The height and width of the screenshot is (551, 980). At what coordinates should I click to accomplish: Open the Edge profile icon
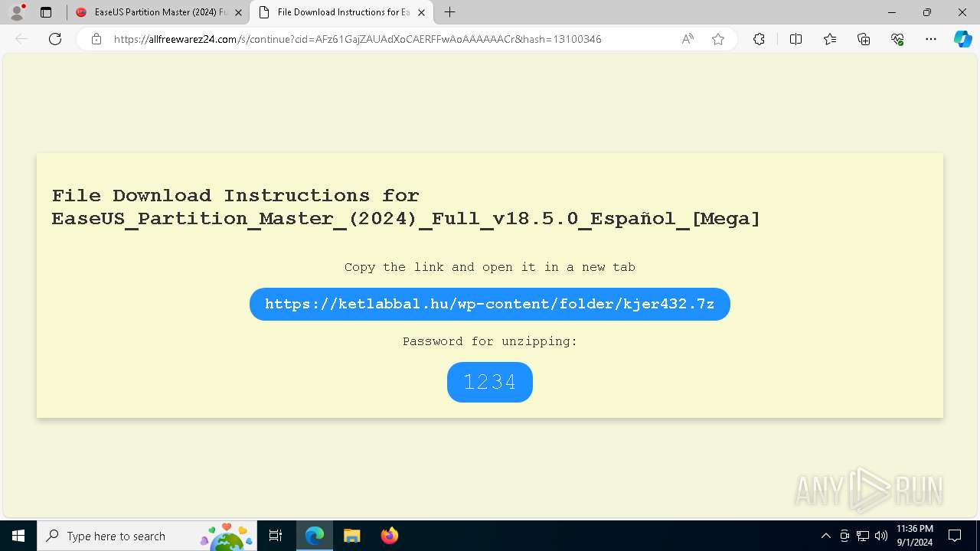click(x=17, y=12)
